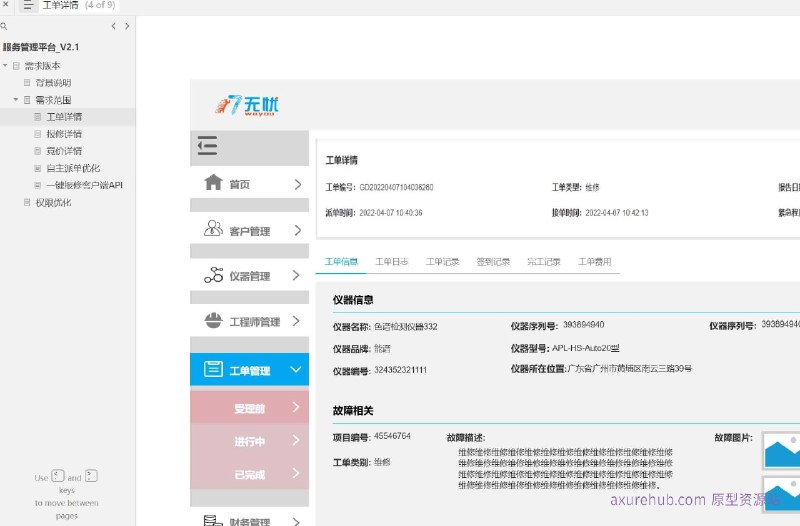This screenshot has height=526, width=800.
Task: Open the 竞价详情 page
Action: tap(64, 151)
